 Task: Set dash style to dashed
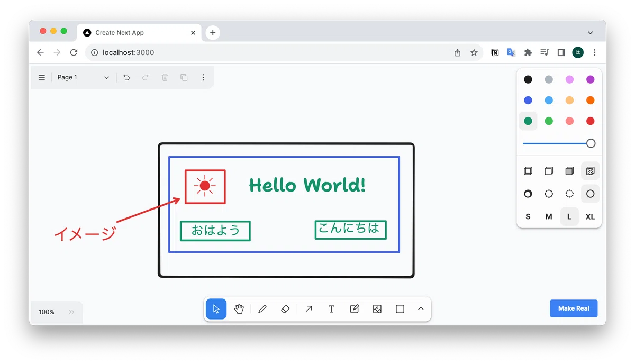click(549, 194)
